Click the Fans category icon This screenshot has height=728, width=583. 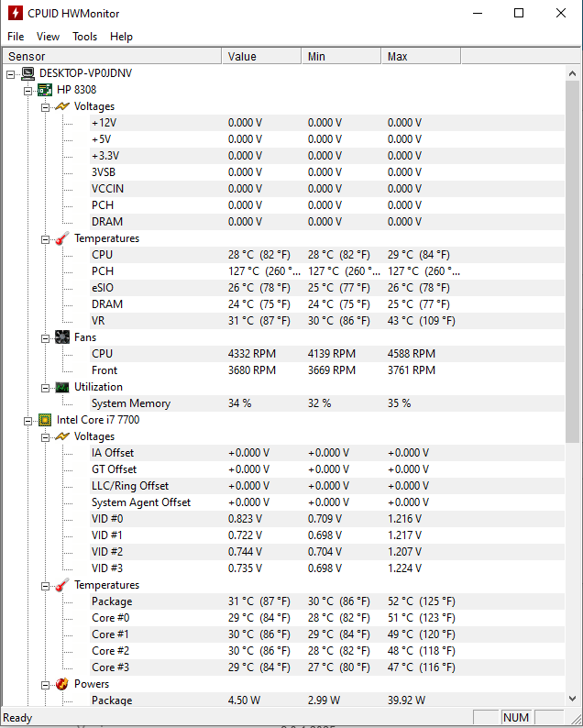(x=61, y=337)
